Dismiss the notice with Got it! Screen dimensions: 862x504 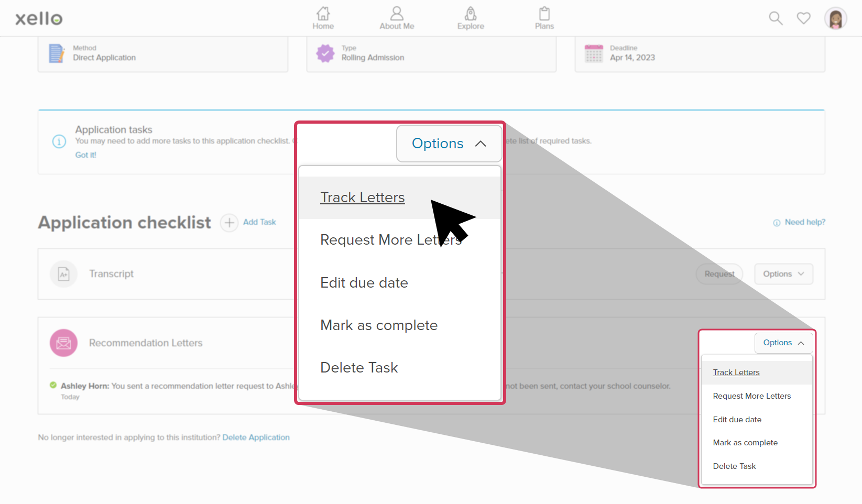pos(85,155)
